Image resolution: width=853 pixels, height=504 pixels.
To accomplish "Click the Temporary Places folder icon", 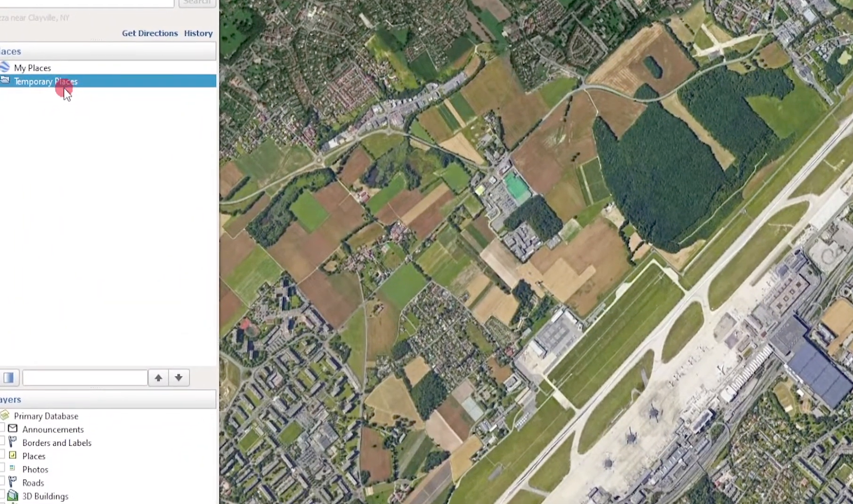I will click(5, 81).
